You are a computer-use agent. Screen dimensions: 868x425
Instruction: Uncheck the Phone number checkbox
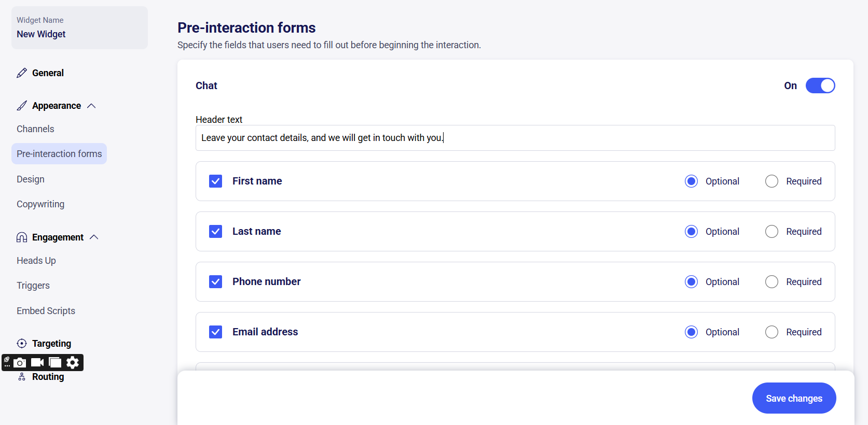click(x=215, y=281)
